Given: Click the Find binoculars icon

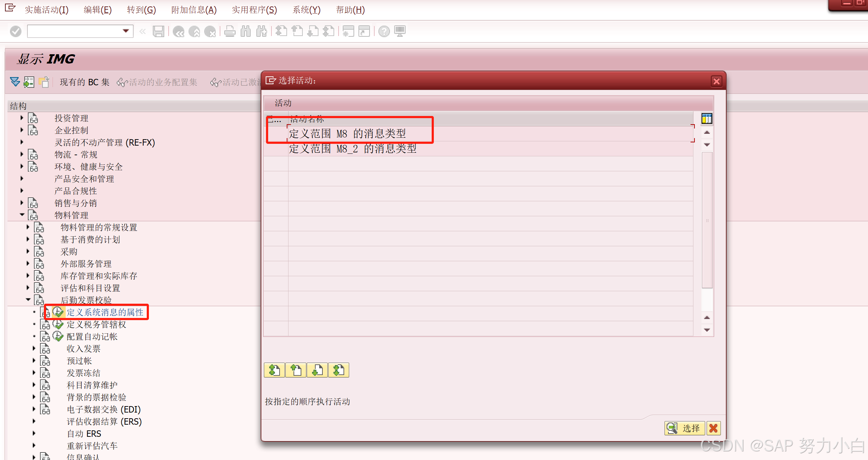Looking at the screenshot, I should click(x=246, y=31).
